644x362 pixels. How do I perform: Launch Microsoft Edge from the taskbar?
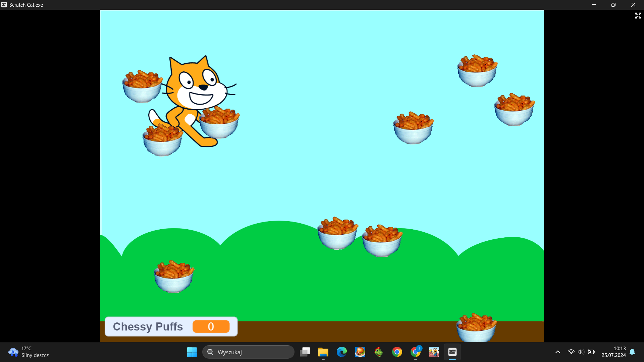(x=342, y=352)
